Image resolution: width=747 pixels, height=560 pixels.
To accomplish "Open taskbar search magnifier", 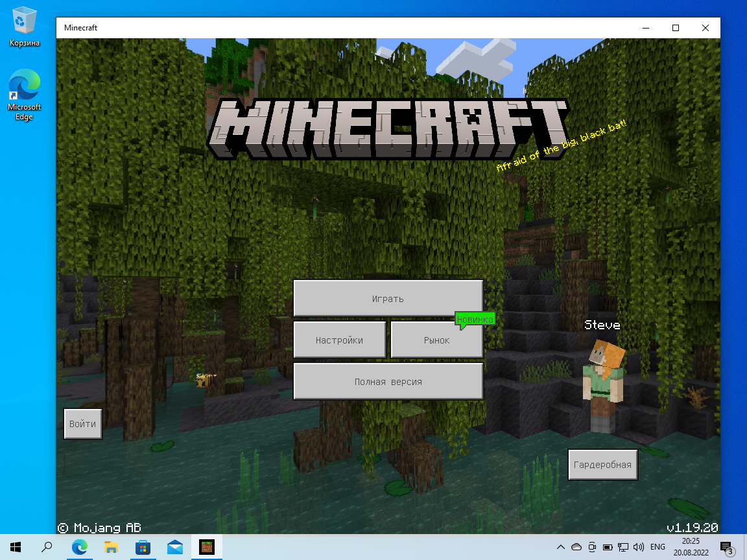I will click(x=47, y=547).
